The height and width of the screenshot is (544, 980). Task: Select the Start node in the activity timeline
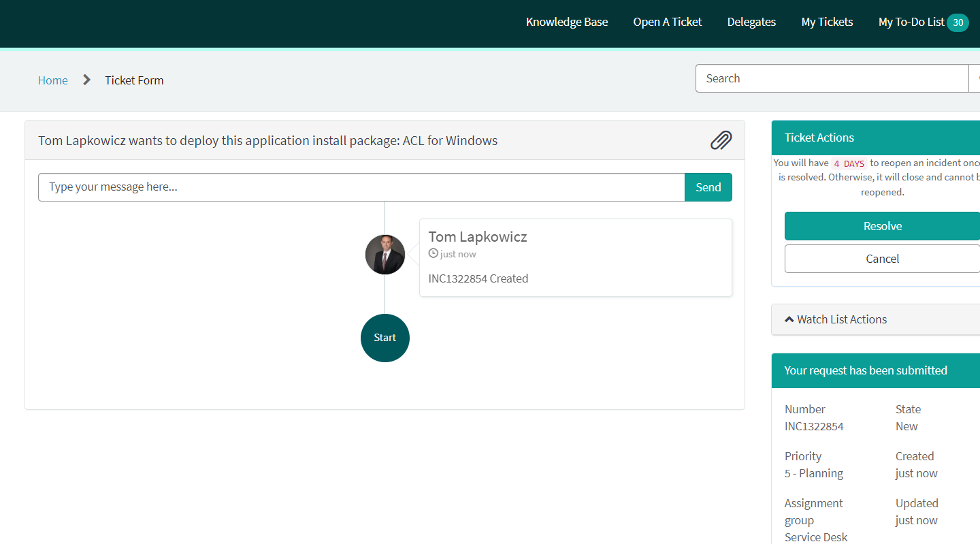[x=385, y=338]
